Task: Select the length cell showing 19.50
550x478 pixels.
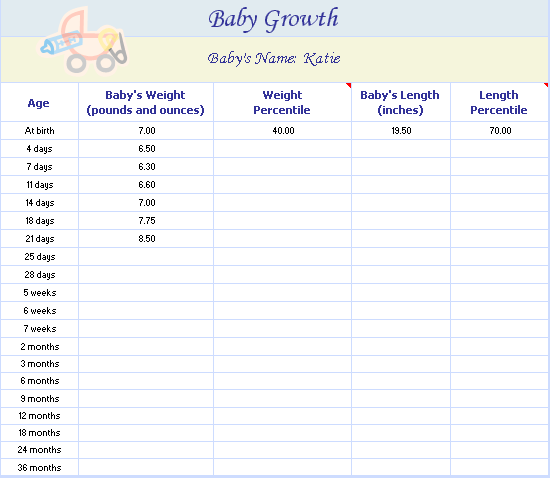Action: point(401,131)
